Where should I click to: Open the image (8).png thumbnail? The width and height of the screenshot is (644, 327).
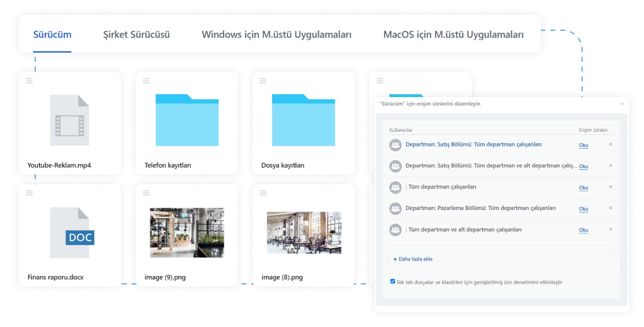(304, 232)
